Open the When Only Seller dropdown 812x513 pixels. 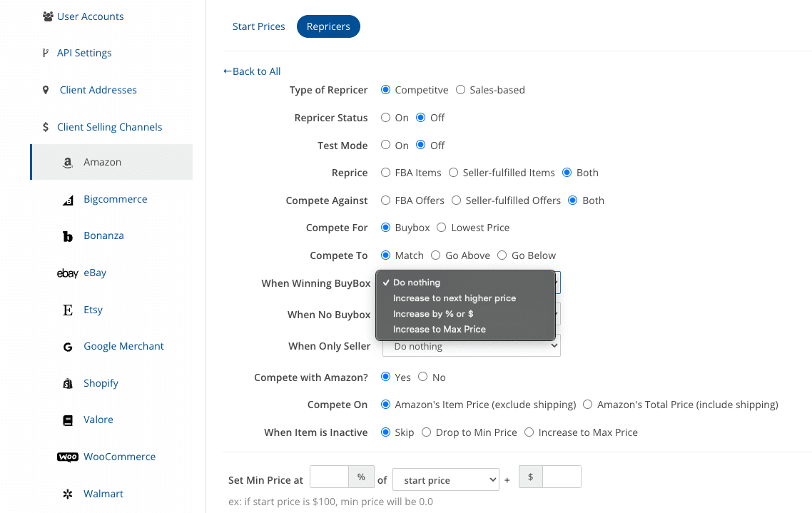471,346
